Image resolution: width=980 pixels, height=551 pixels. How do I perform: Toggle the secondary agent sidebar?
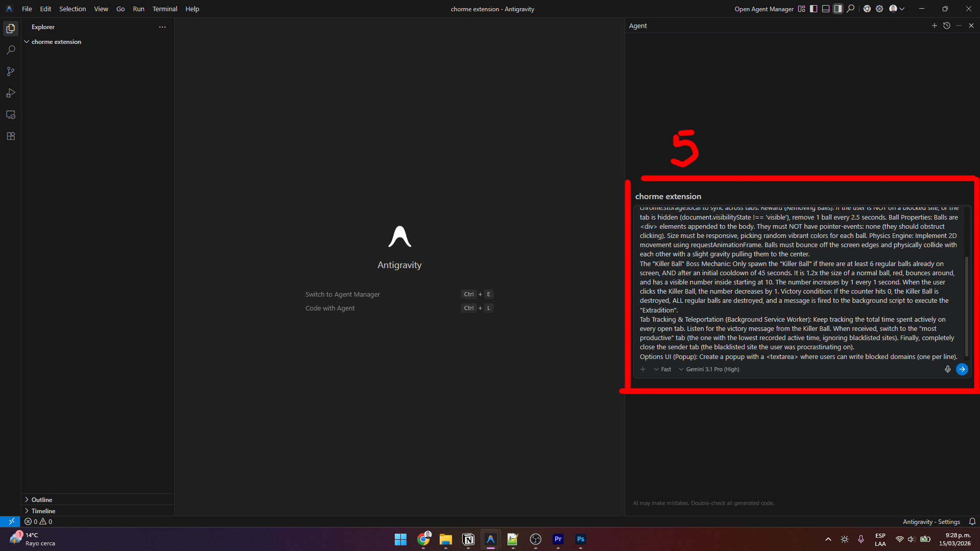(x=838, y=9)
